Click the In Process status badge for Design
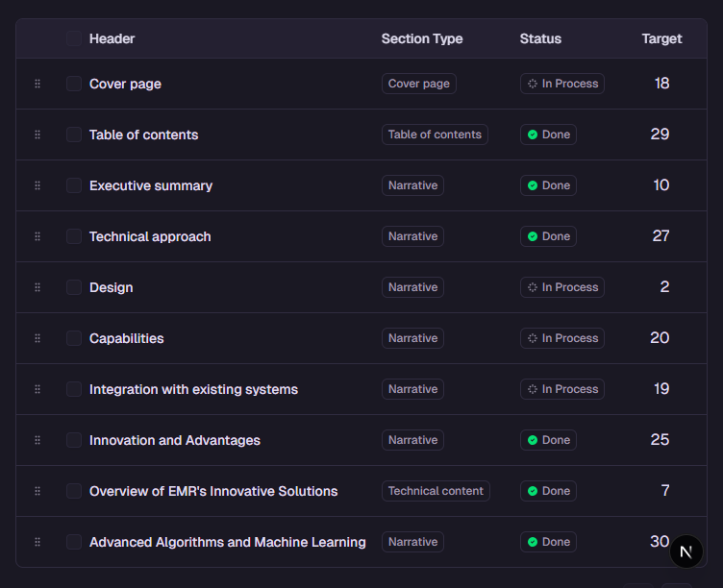 (562, 287)
